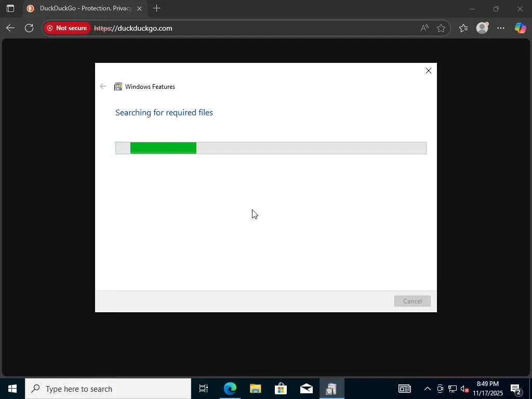Restore down the Edge browser window
This screenshot has height=399, width=532.
click(496, 9)
